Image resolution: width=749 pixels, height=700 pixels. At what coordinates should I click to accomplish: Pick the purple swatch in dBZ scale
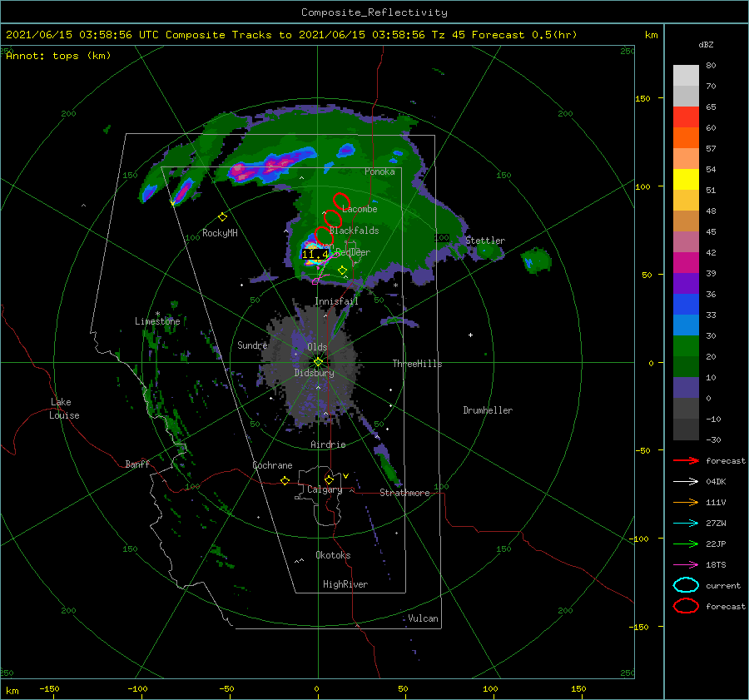click(x=686, y=283)
